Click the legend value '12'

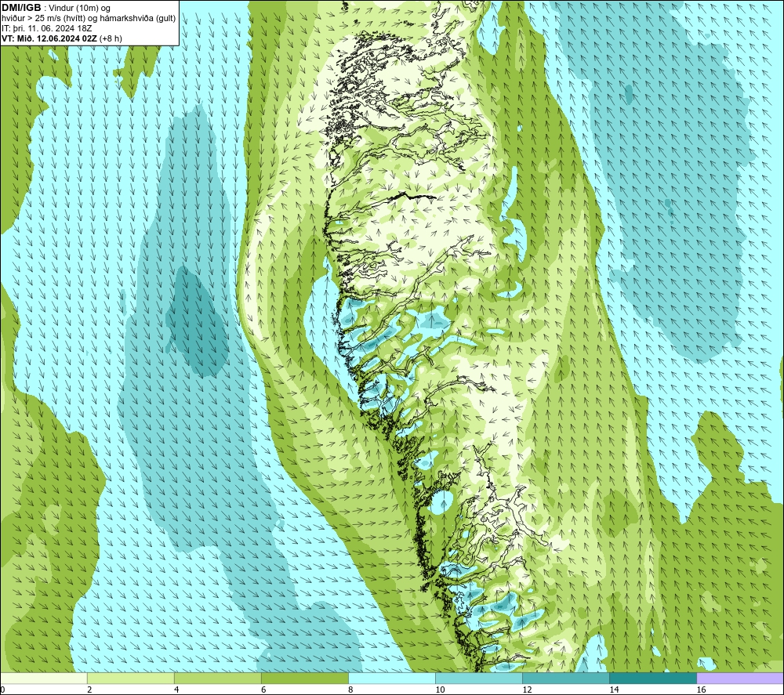point(527,690)
